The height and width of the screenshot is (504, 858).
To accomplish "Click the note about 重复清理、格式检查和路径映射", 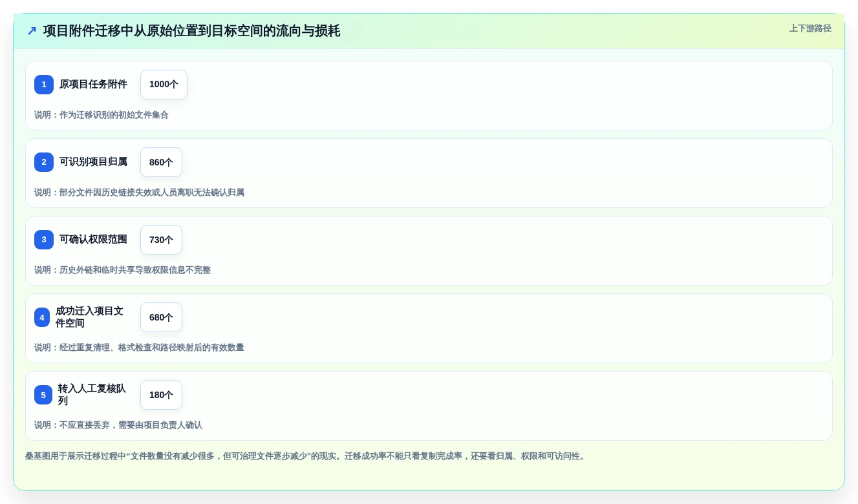I will pos(139,348).
